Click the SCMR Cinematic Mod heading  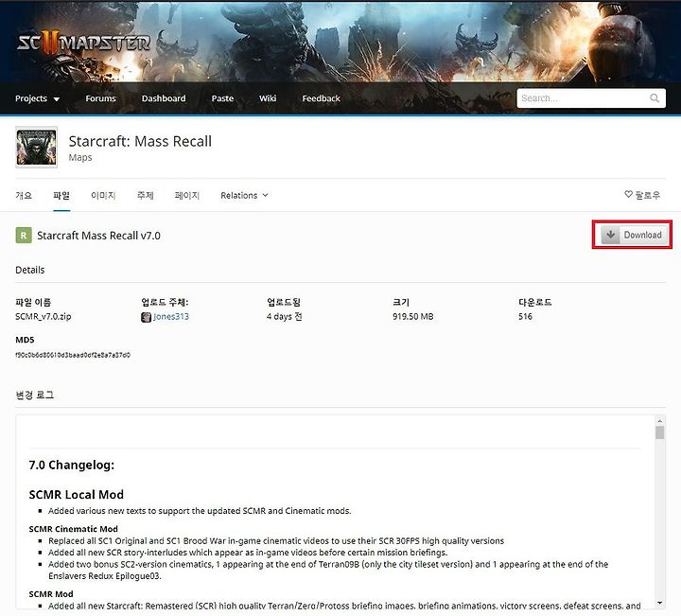coord(73,529)
